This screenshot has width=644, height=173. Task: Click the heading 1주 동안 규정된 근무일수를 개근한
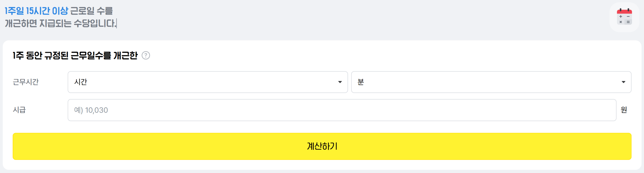(75, 55)
